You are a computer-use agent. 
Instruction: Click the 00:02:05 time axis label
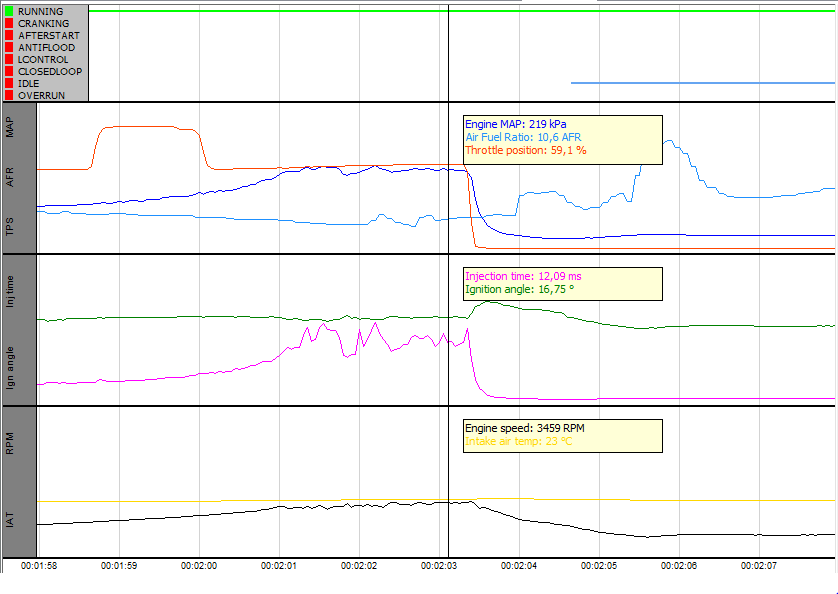[x=598, y=565]
